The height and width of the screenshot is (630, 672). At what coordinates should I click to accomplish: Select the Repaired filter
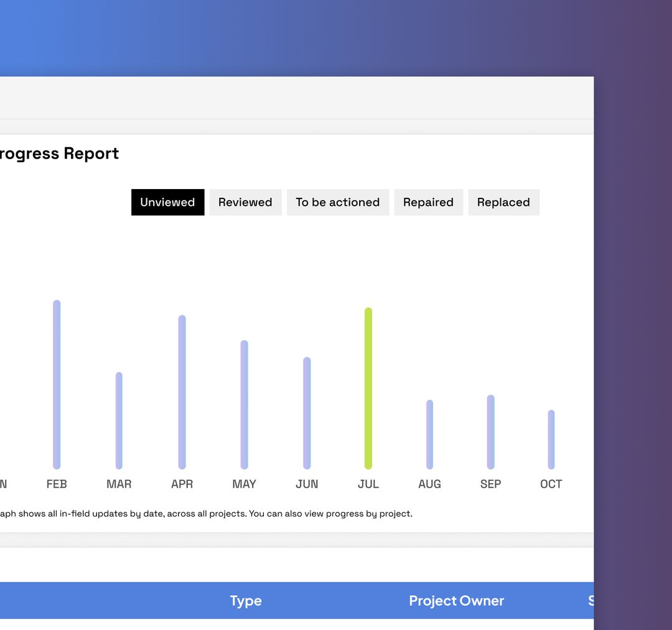[428, 202]
